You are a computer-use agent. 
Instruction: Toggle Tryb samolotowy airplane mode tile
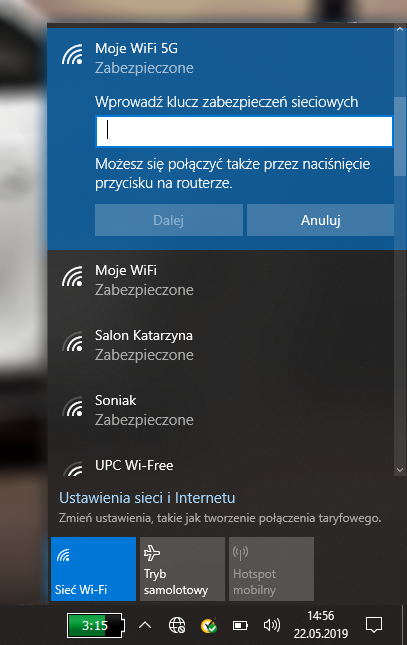182,569
